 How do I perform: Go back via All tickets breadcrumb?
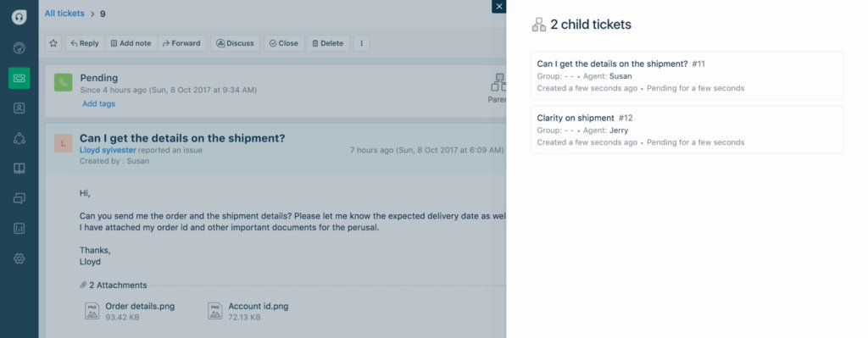pyautogui.click(x=64, y=14)
